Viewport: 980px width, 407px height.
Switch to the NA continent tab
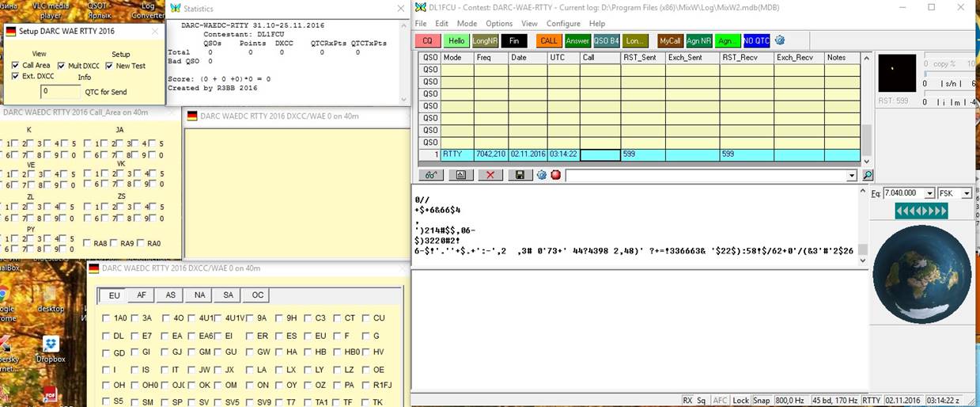click(x=199, y=295)
